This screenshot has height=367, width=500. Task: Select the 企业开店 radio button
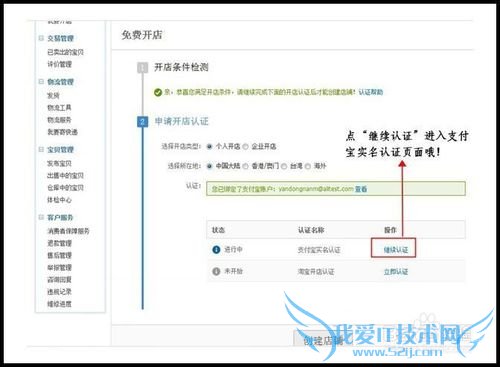pyautogui.click(x=246, y=146)
